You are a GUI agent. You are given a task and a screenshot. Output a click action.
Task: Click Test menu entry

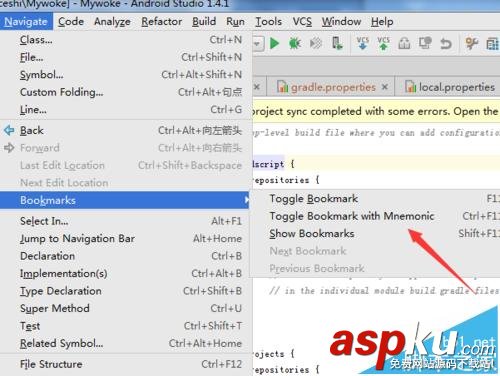pyautogui.click(x=125, y=326)
